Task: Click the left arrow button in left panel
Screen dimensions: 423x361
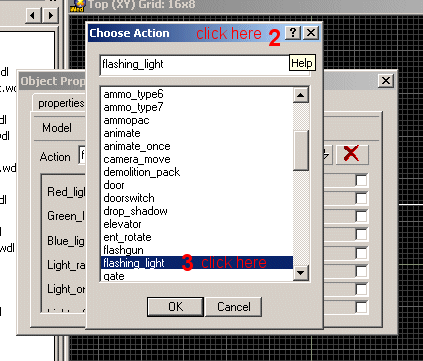Action: (33, 15)
